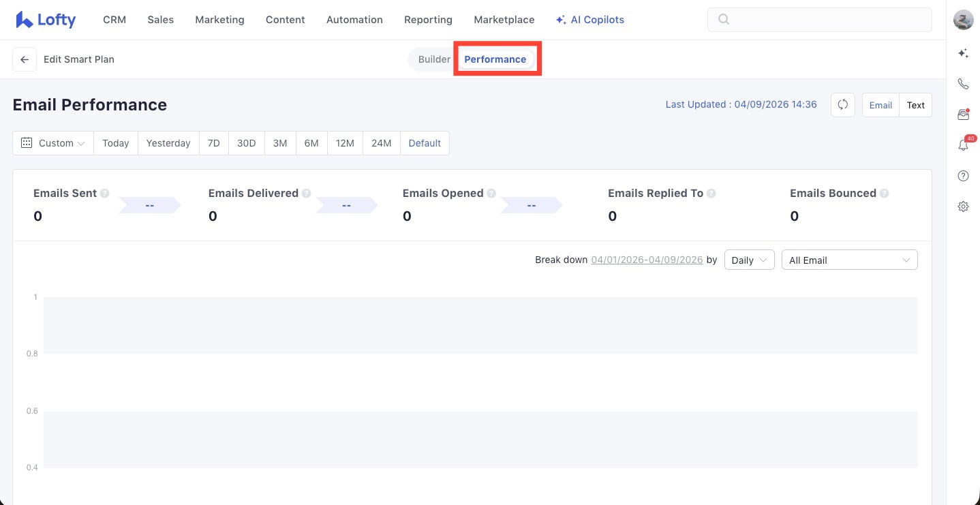Open the phone dialer icon in sidebar
The width and height of the screenshot is (980, 505).
point(963,84)
